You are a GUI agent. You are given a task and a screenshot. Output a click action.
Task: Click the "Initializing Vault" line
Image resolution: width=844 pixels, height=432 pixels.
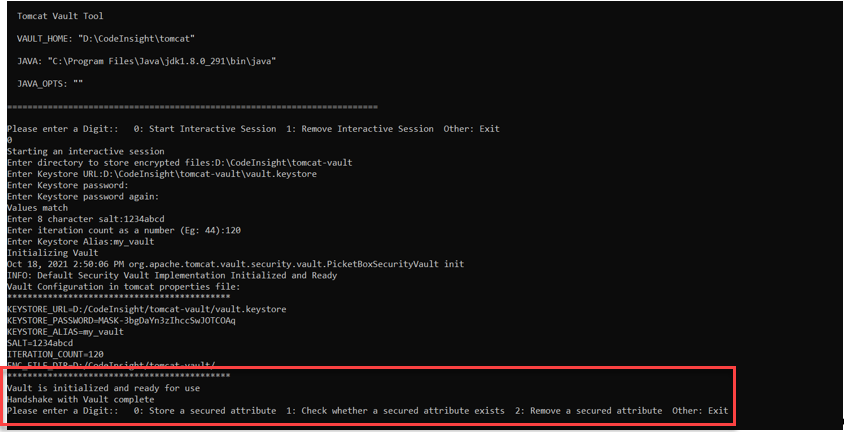[x=50, y=253]
